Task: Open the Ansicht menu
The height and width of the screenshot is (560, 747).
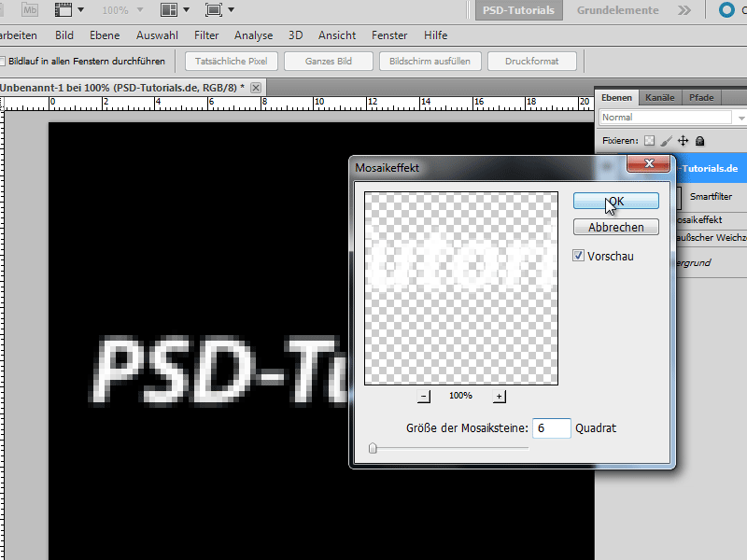Action: point(337,35)
